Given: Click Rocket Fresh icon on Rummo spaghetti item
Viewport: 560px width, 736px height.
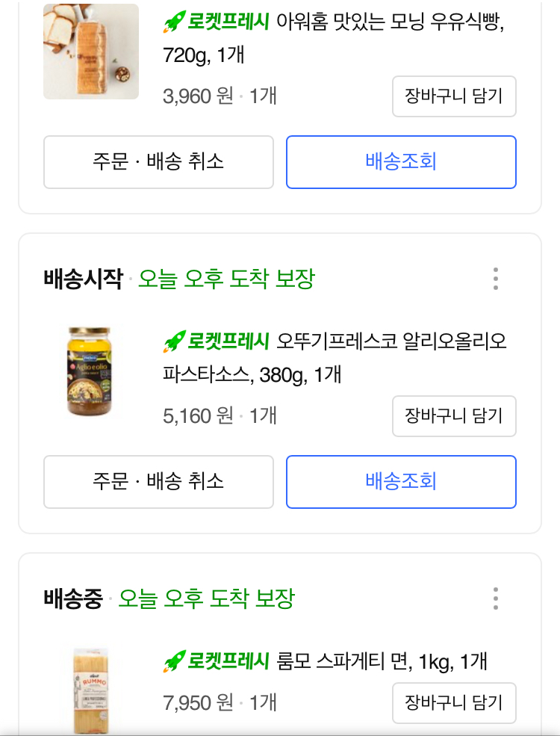Looking at the screenshot, I should 174,661.
